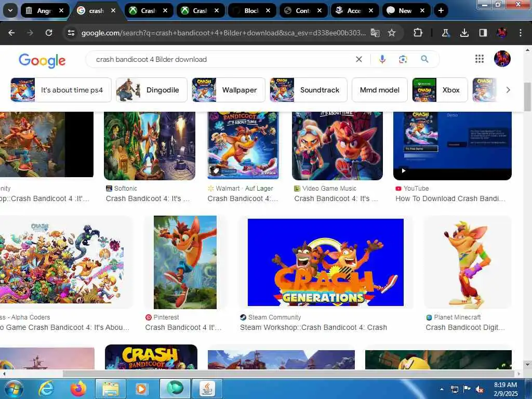Switch to the New tab

(406, 10)
